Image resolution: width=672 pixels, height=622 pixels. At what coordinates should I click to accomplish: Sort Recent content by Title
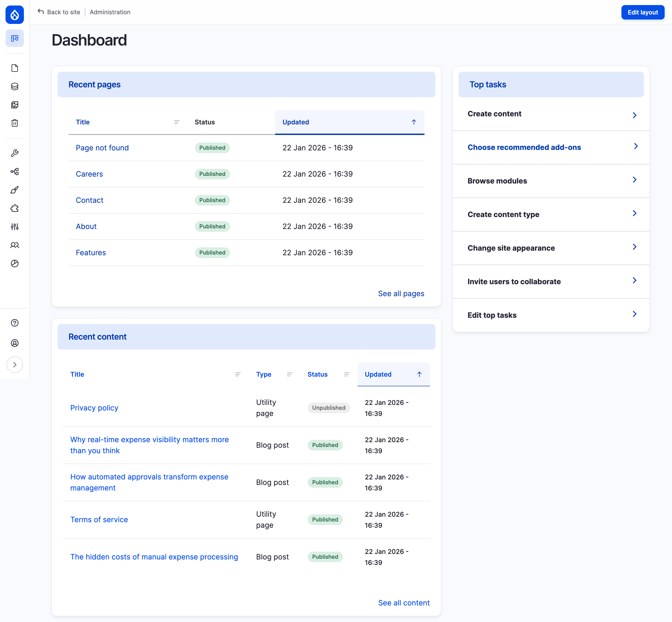tap(77, 374)
